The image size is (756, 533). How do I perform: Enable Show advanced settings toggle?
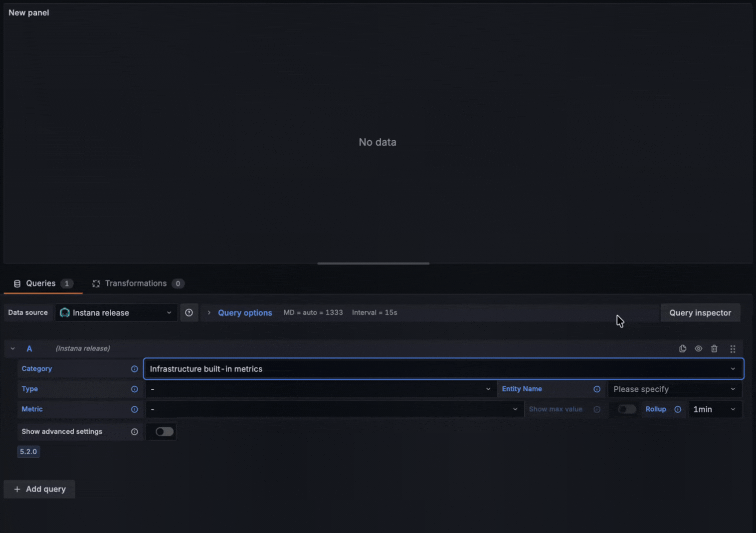tap(164, 432)
